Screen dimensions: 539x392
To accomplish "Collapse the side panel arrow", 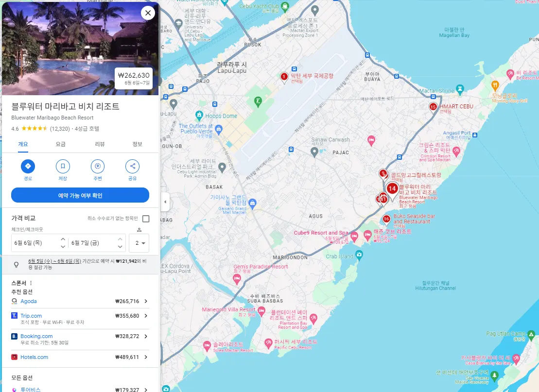I will pyautogui.click(x=165, y=202).
